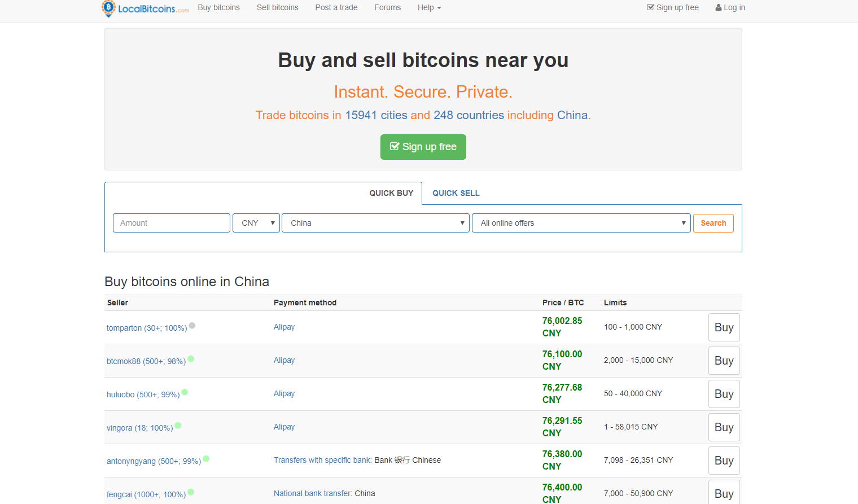Click Buy for the 76,002.85 CNY offer
The width and height of the screenshot is (858, 504).
point(724,327)
